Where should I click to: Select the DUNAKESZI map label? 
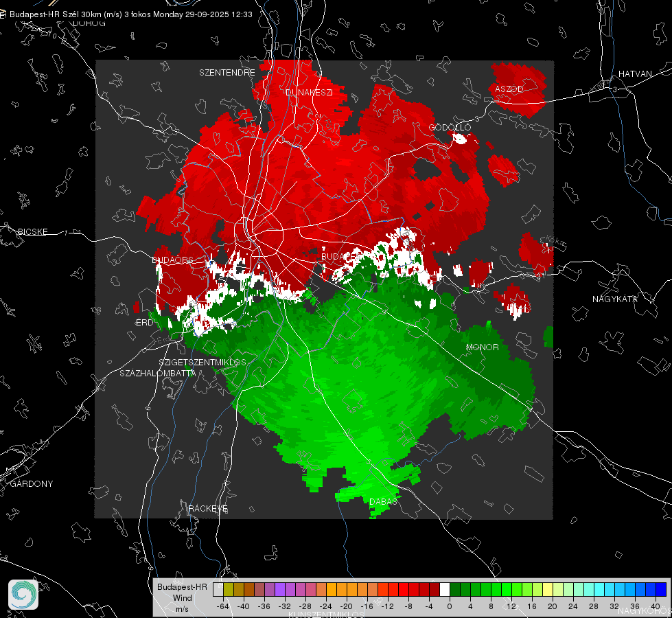pyautogui.click(x=309, y=92)
